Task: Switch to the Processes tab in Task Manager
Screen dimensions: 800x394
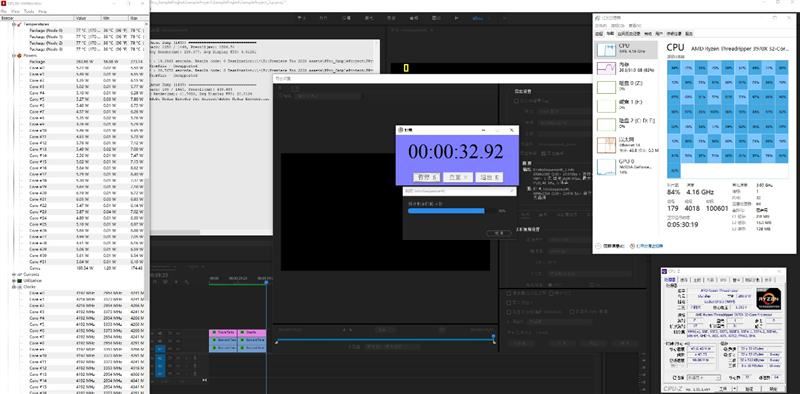Action: [600, 33]
